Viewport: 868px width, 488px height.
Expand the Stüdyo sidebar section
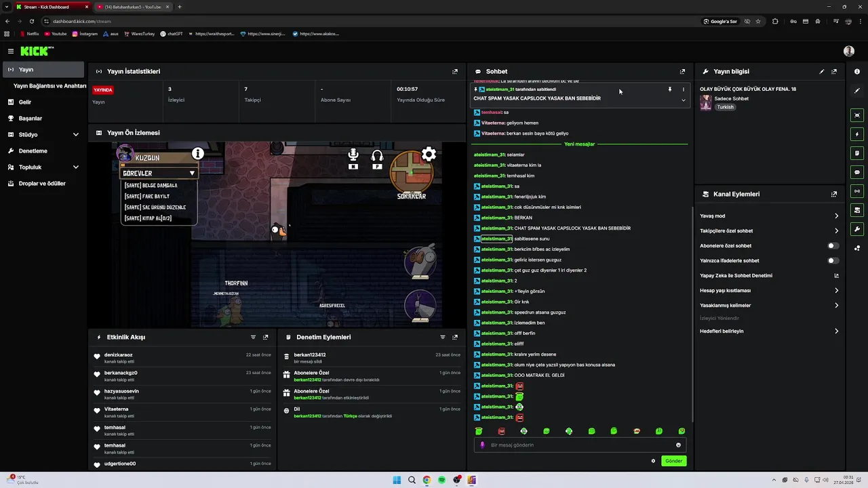pyautogui.click(x=75, y=134)
